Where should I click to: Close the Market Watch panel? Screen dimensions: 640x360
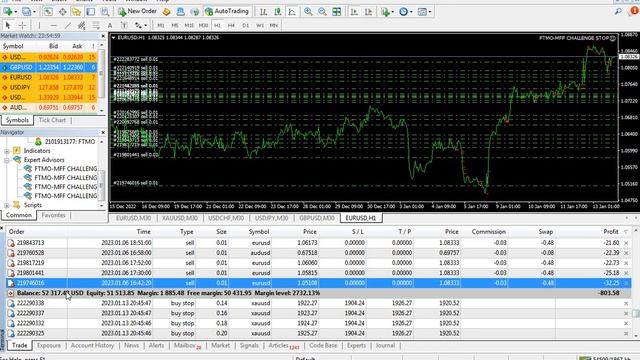point(102,36)
